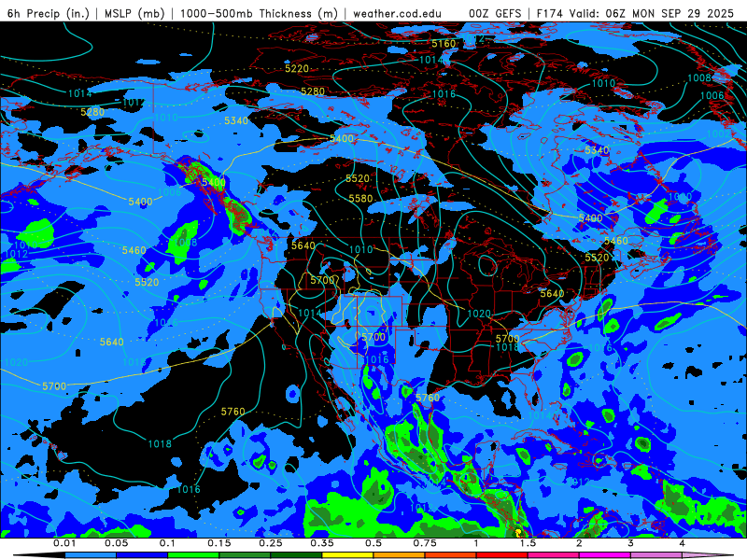
Task: Select the orange 0.5–0.75 legend swatch
Action: click(x=400, y=555)
